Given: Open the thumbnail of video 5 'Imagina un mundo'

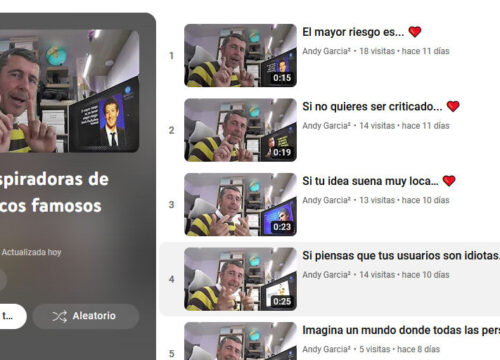Looking at the screenshot, I should 240,341.
